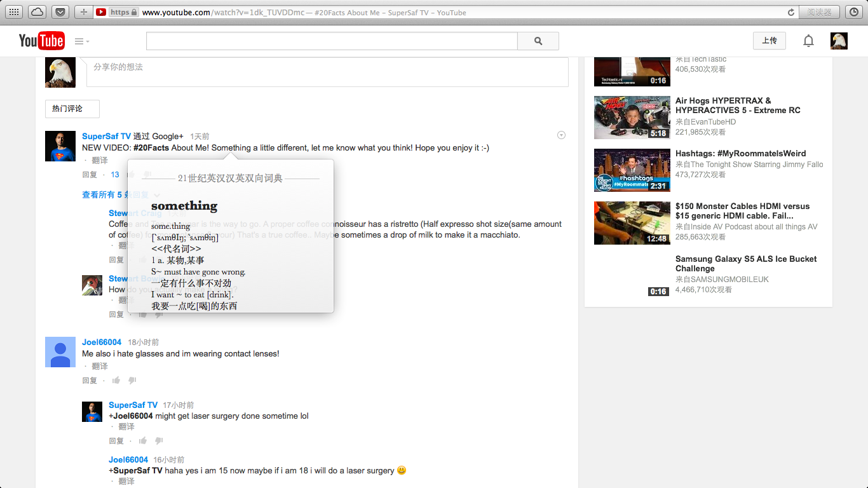Open the $150 Monster Cables video thumbnail
868x488 pixels.
click(632, 222)
